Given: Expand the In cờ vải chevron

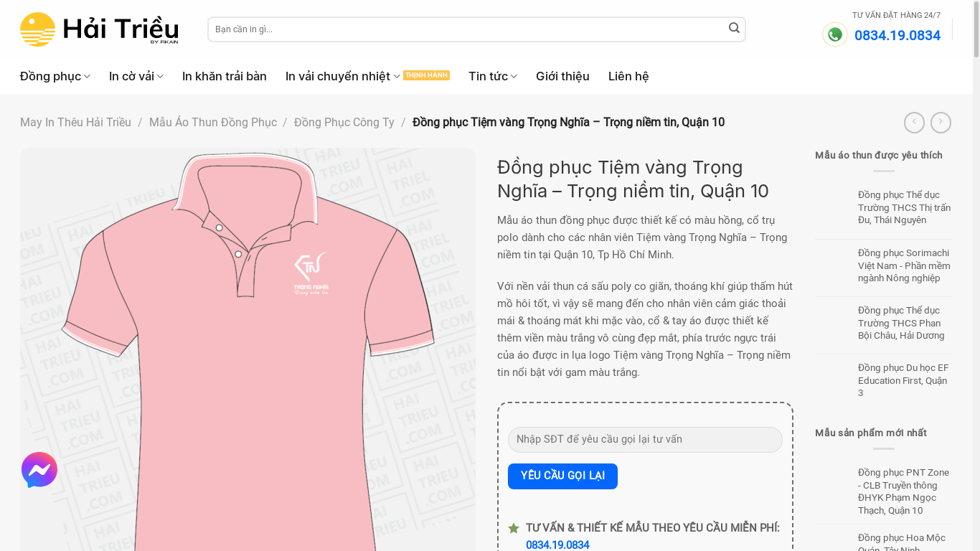Looking at the screenshot, I should pyautogui.click(x=160, y=77).
